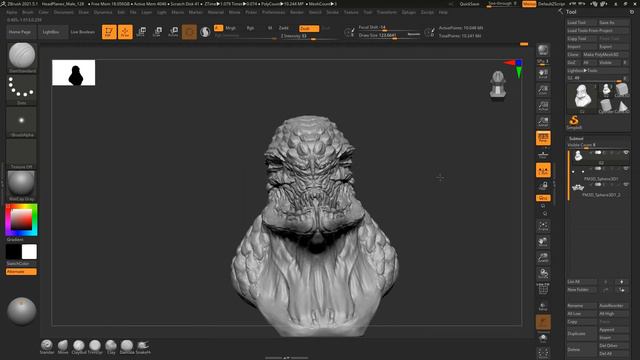
Task: Click the Line Fill PolyF icon
Action: coord(543,289)
